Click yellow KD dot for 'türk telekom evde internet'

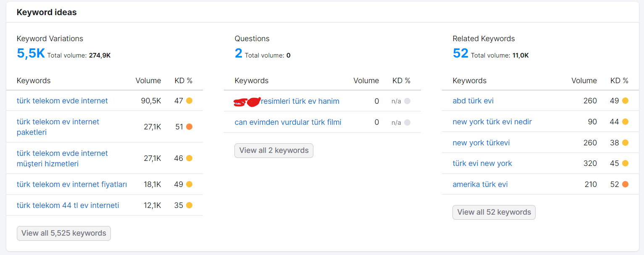[189, 101]
